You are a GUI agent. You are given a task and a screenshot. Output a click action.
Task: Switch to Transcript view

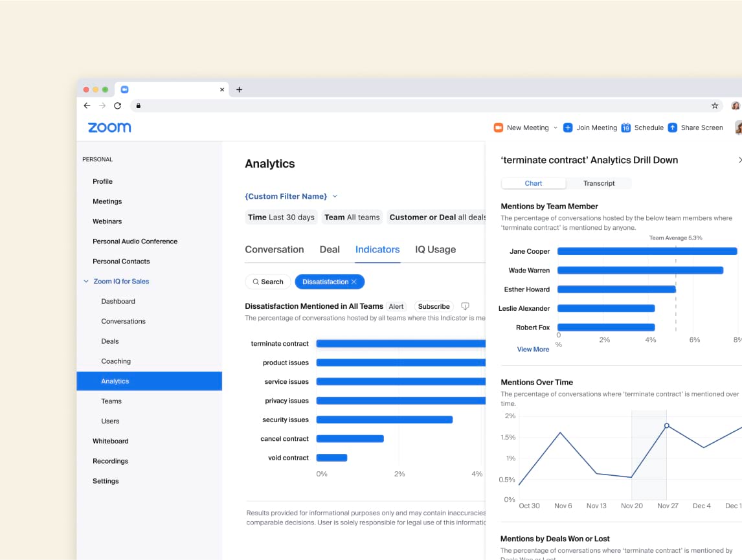[x=599, y=183]
